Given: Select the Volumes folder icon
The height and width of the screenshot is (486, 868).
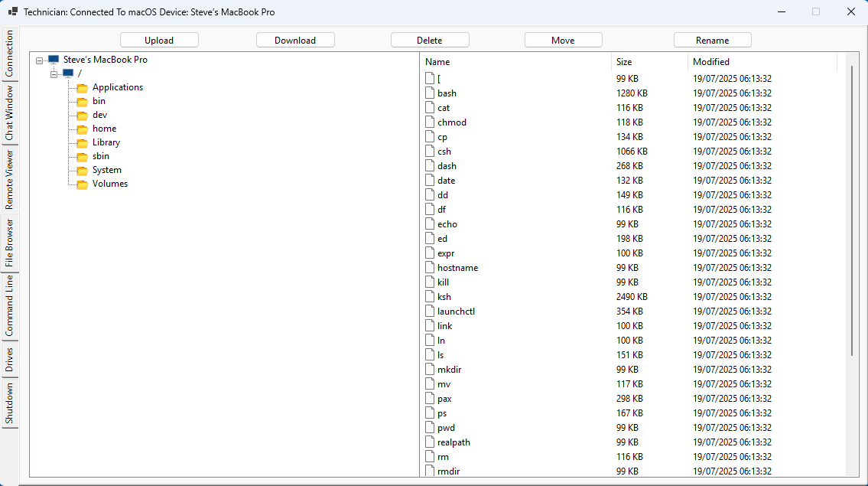Looking at the screenshot, I should tap(83, 184).
